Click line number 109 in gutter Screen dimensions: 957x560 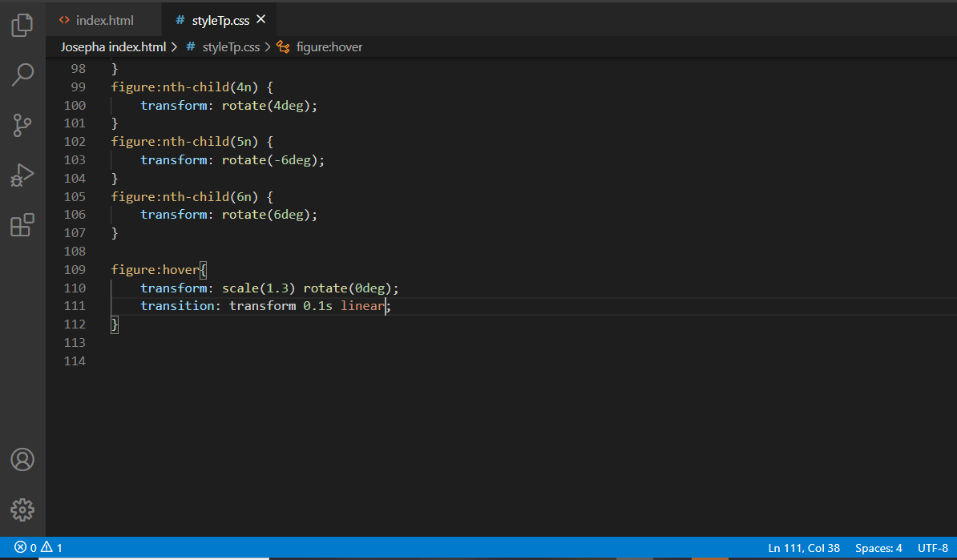75,270
